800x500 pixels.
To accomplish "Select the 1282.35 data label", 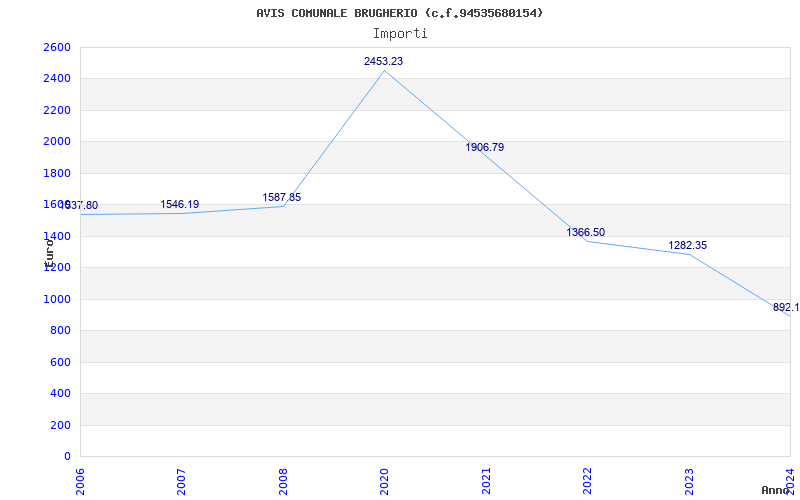I will pos(688,245).
